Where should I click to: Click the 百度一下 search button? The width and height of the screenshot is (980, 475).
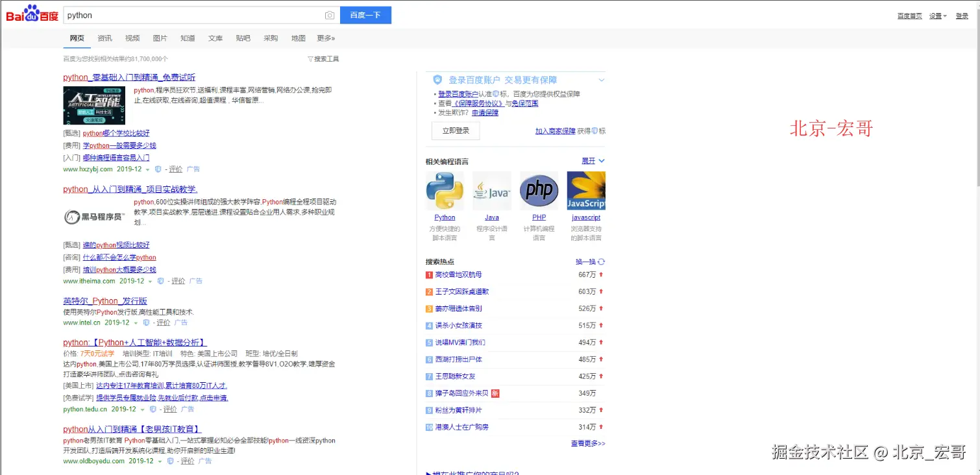point(365,15)
